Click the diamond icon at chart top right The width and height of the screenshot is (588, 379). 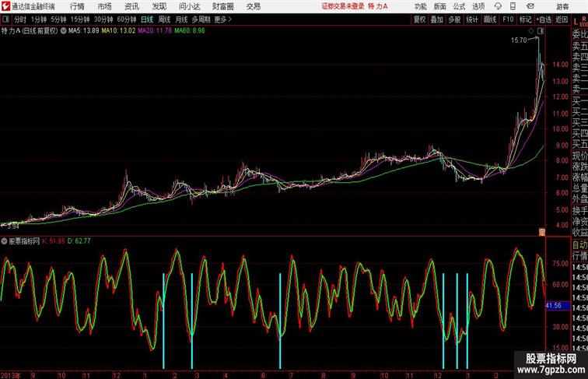tap(531, 31)
